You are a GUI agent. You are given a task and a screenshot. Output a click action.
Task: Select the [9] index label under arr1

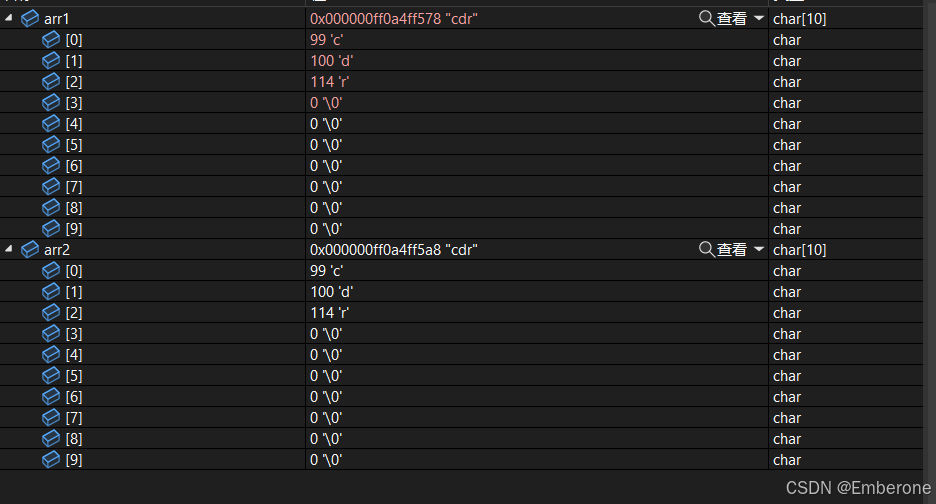click(74, 229)
